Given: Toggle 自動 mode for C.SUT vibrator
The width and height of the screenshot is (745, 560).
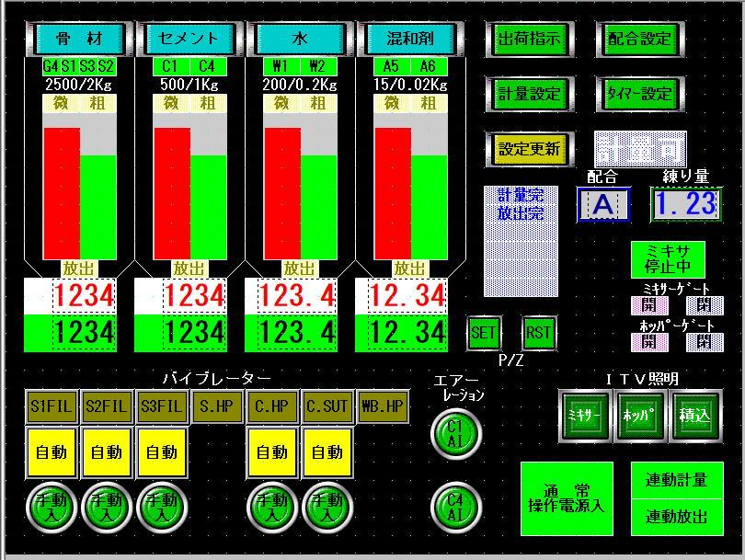Looking at the screenshot, I should (327, 452).
